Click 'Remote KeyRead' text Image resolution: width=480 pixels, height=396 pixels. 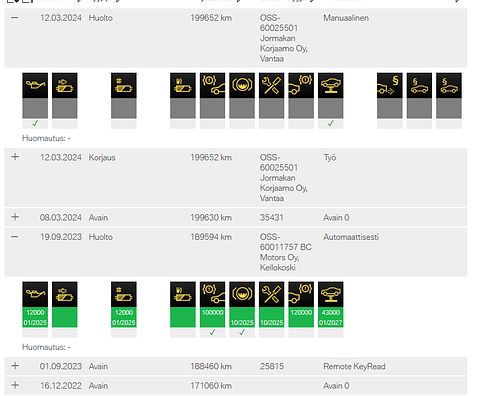point(354,366)
